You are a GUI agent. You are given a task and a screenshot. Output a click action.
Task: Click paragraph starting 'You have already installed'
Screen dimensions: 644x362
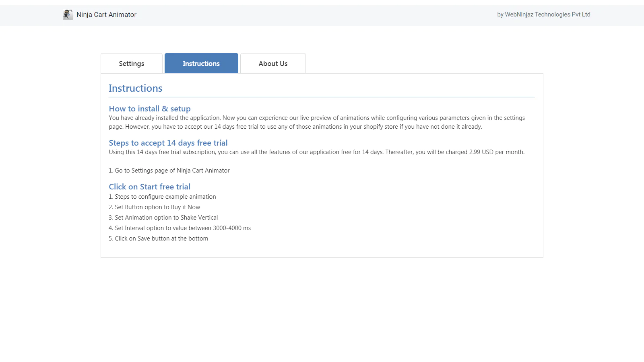tap(317, 122)
